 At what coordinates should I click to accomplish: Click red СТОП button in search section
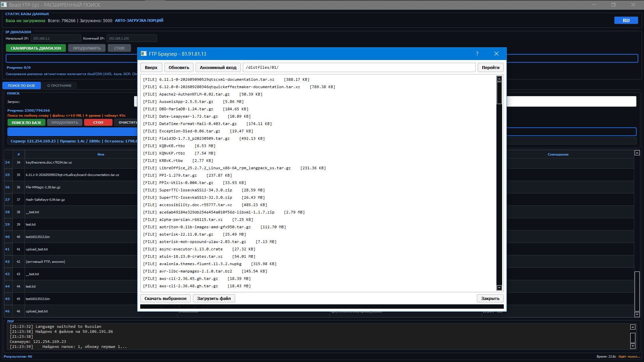[x=98, y=122]
